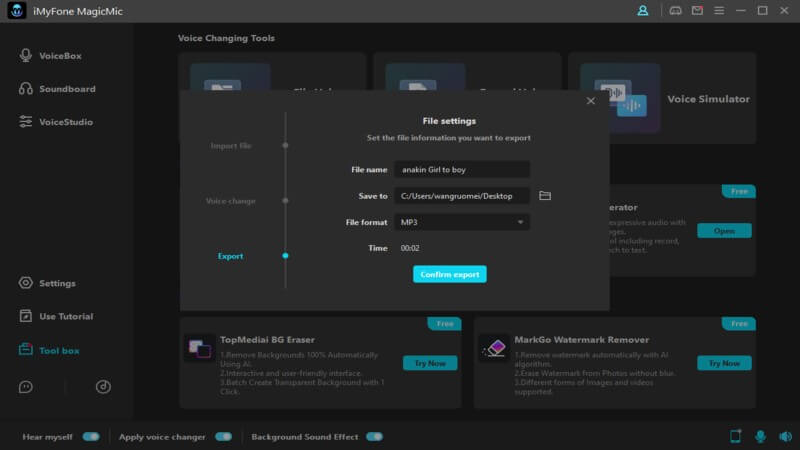The image size is (800, 450).
Task: Open the user account profile icon
Action: pyautogui.click(x=643, y=11)
